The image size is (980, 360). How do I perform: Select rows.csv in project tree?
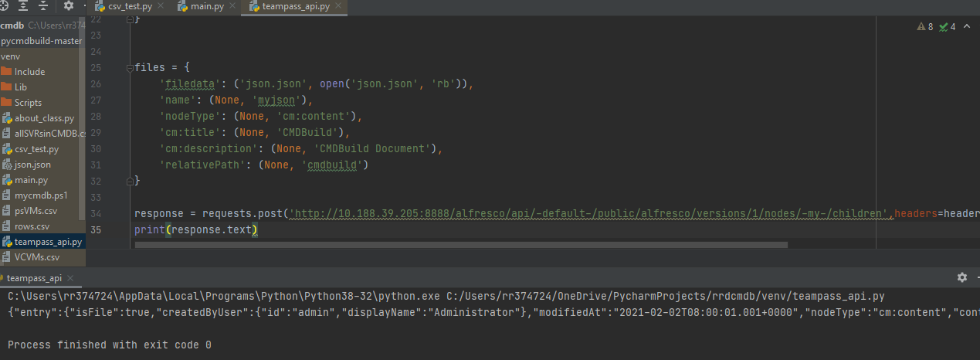point(42,226)
